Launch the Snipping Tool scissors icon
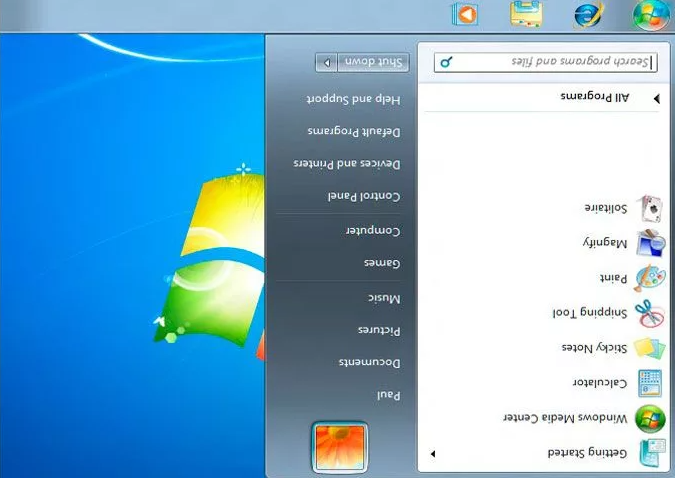The image size is (675, 478). 650,313
